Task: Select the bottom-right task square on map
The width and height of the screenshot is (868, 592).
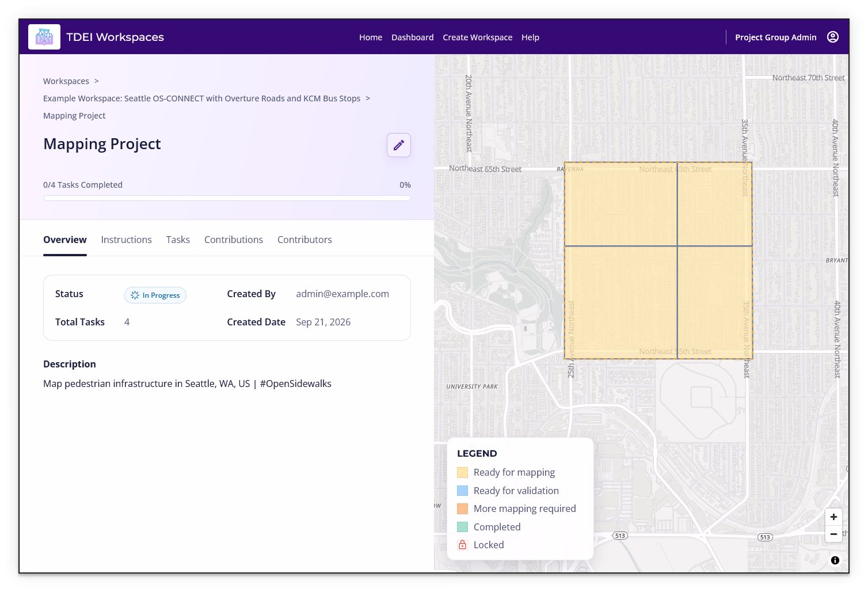Action: click(715, 303)
